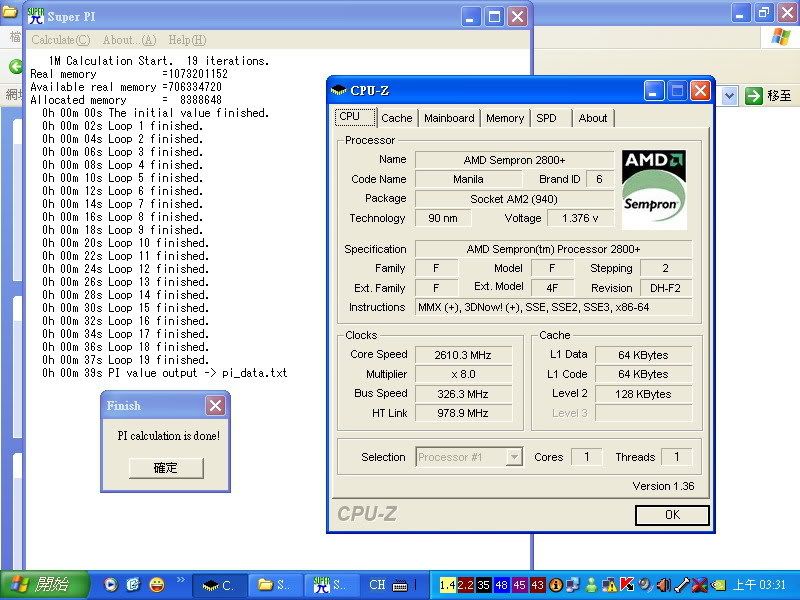Image resolution: width=800 pixels, height=600 pixels.
Task: Open the Windows Start (開始) menu
Action: pos(44,585)
